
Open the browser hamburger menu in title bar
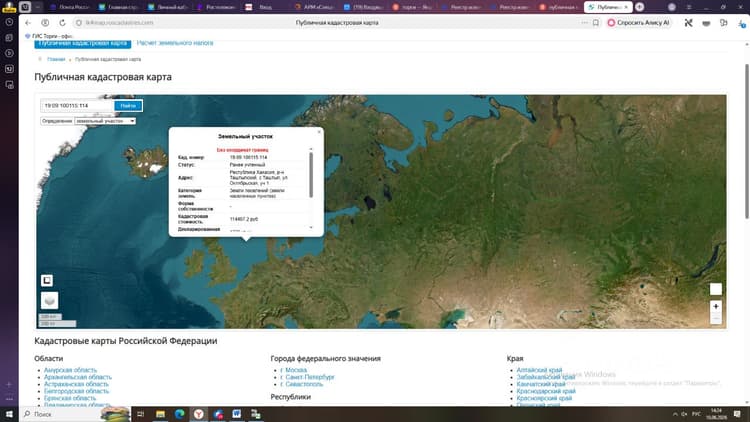pyautogui.click(x=689, y=7)
